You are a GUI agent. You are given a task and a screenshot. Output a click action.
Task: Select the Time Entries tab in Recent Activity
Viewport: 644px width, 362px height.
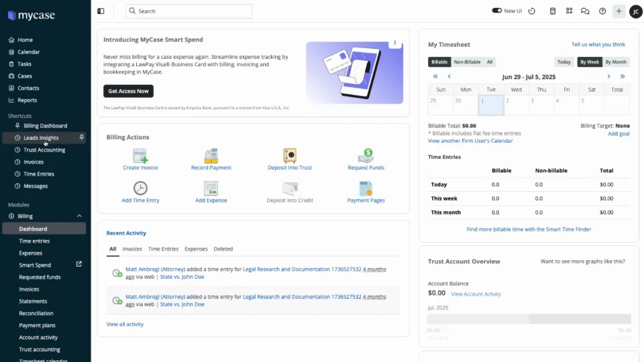point(163,249)
